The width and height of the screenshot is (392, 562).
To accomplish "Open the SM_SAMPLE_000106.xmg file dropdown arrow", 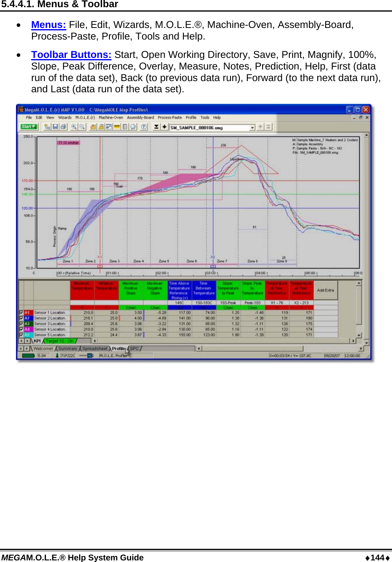I will click(252, 127).
